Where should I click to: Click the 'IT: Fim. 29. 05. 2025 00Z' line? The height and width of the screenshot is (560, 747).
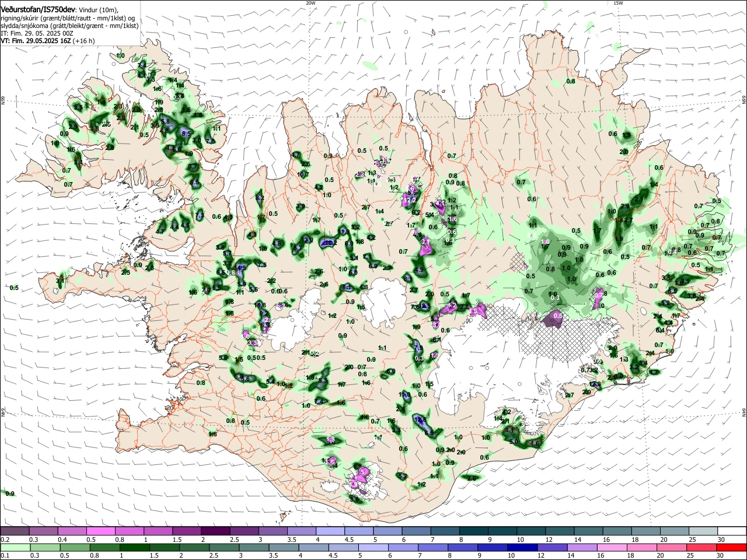pyautogui.click(x=37, y=33)
